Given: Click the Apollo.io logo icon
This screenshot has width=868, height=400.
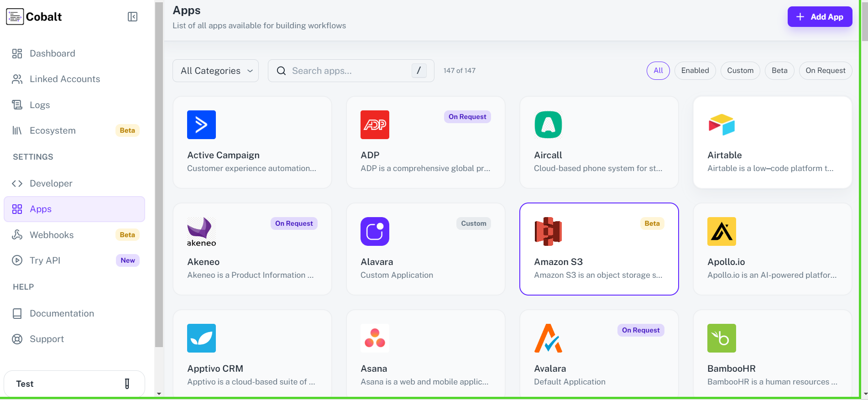Looking at the screenshot, I should [x=722, y=231].
